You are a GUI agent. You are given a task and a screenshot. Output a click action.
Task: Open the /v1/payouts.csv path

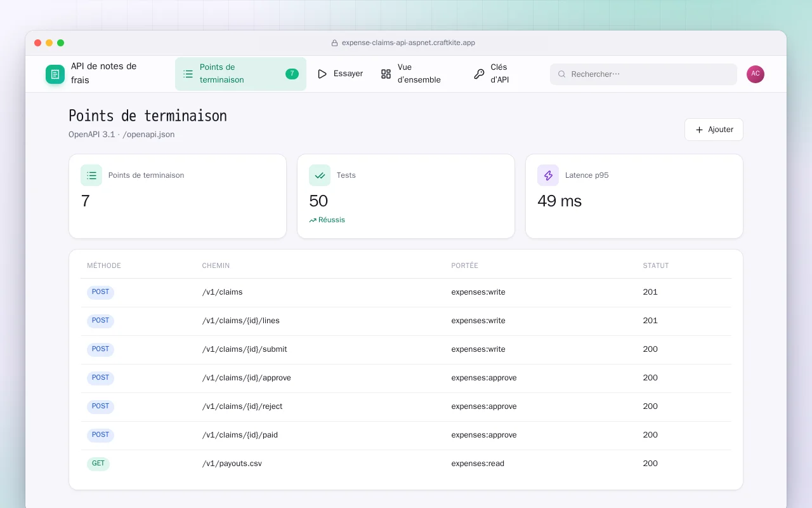pyautogui.click(x=232, y=464)
